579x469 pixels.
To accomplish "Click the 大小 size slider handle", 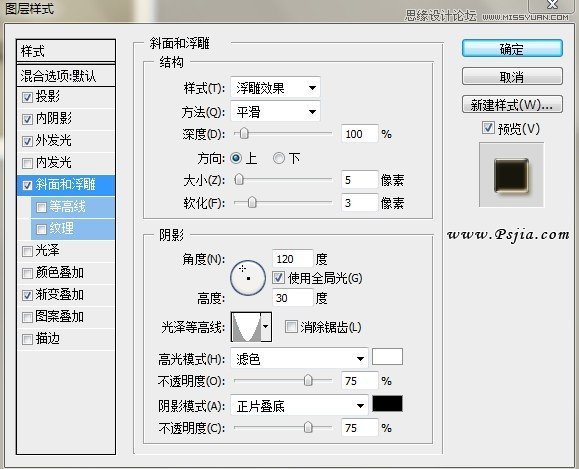I will (239, 180).
